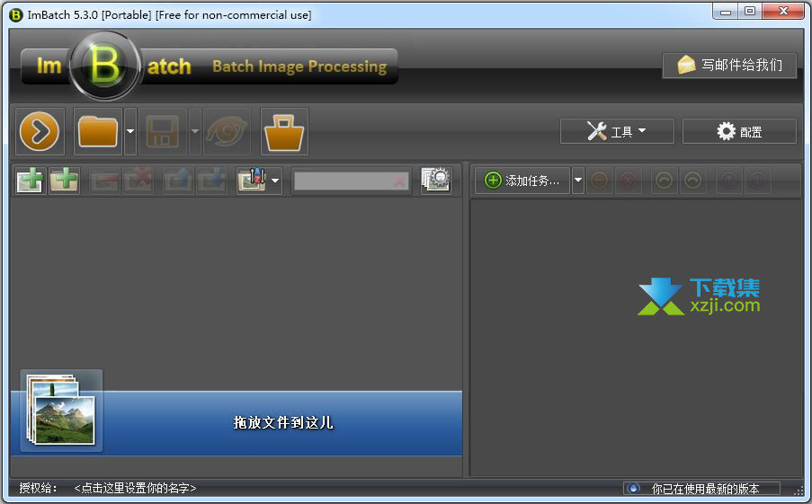Open the 配置 settings button
Screen dimensions: 812x504
739,131
